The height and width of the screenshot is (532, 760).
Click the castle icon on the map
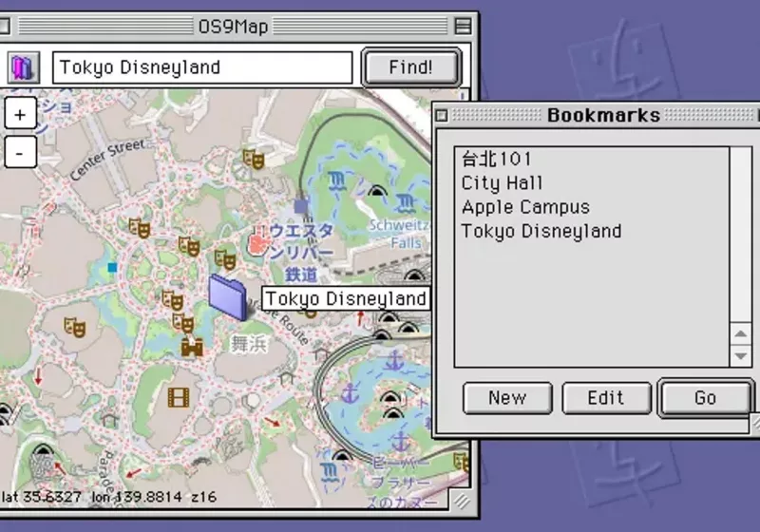coord(193,347)
